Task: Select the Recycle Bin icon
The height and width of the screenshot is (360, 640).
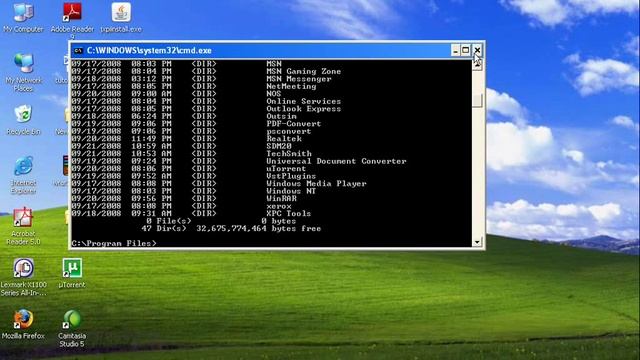Action: click(23, 120)
